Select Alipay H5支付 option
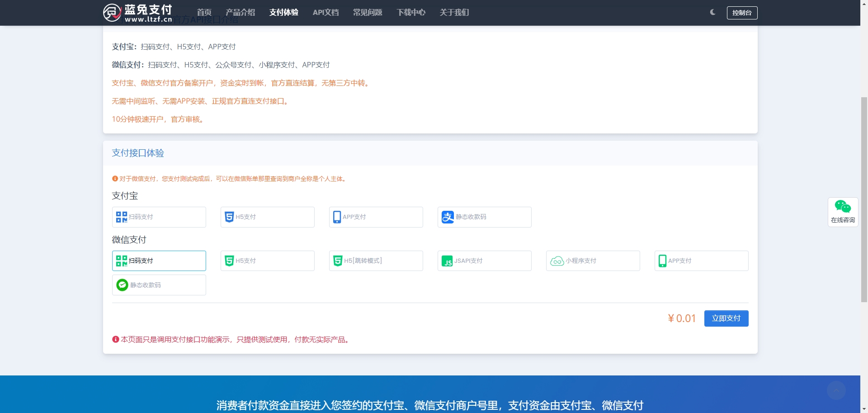 coord(267,217)
